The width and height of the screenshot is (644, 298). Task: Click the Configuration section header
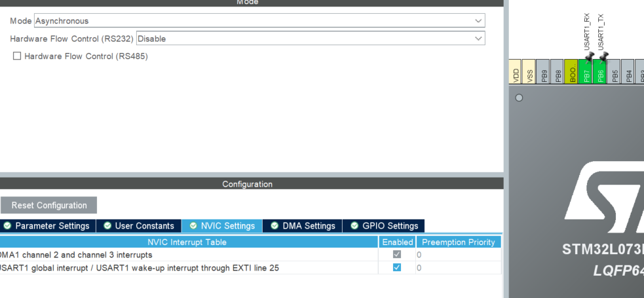coord(247,184)
